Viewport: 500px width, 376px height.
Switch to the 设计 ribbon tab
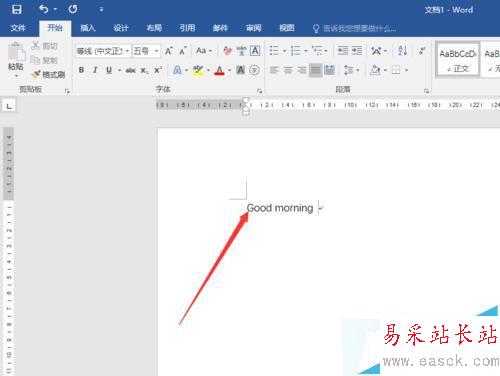(x=121, y=28)
